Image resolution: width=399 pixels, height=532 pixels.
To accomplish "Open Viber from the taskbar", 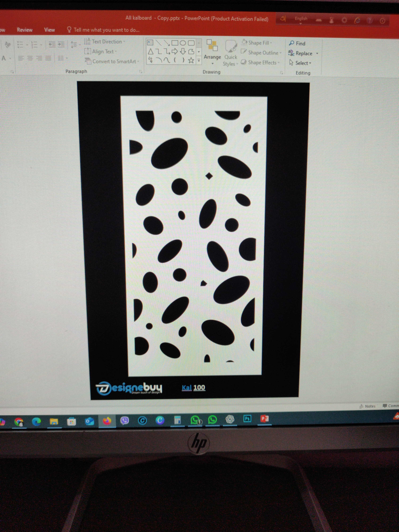I will (125, 420).
